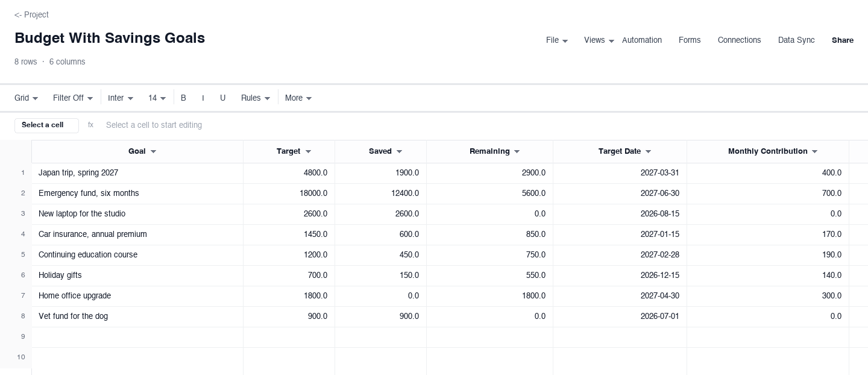Select the 300.0 monthly contribution cell

tap(768, 296)
